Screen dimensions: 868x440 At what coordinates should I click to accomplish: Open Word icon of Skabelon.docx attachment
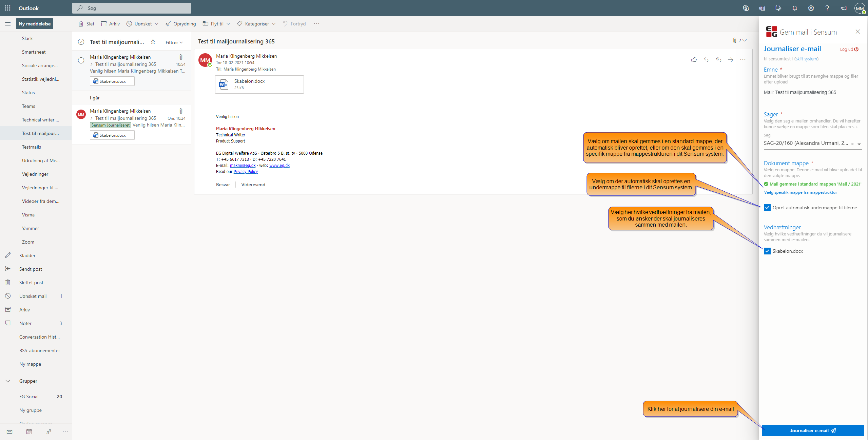[x=224, y=84]
